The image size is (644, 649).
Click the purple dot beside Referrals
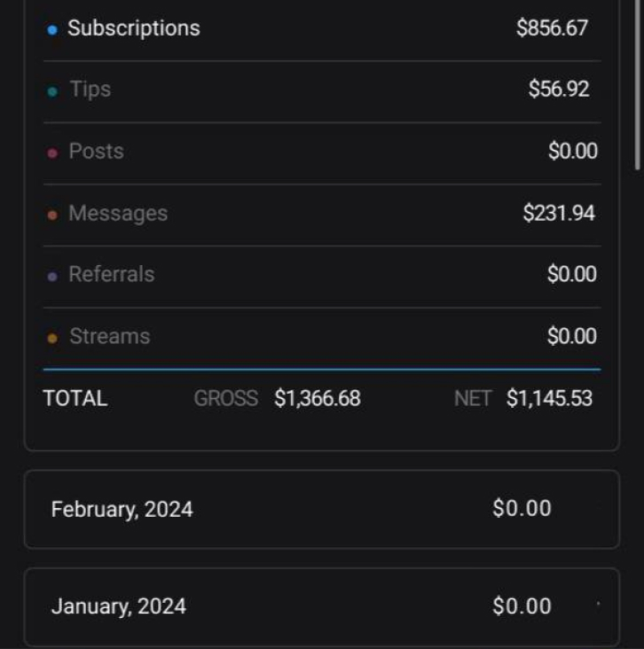[51, 276]
